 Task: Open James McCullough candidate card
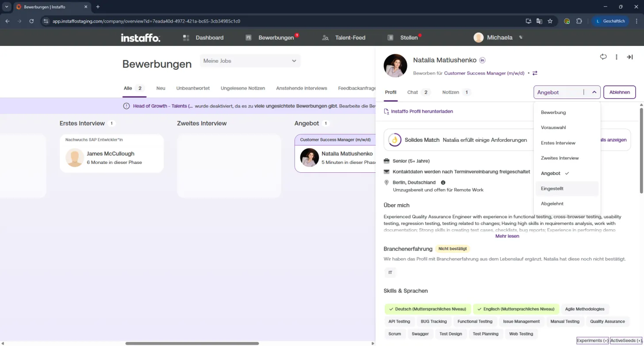[x=111, y=154]
